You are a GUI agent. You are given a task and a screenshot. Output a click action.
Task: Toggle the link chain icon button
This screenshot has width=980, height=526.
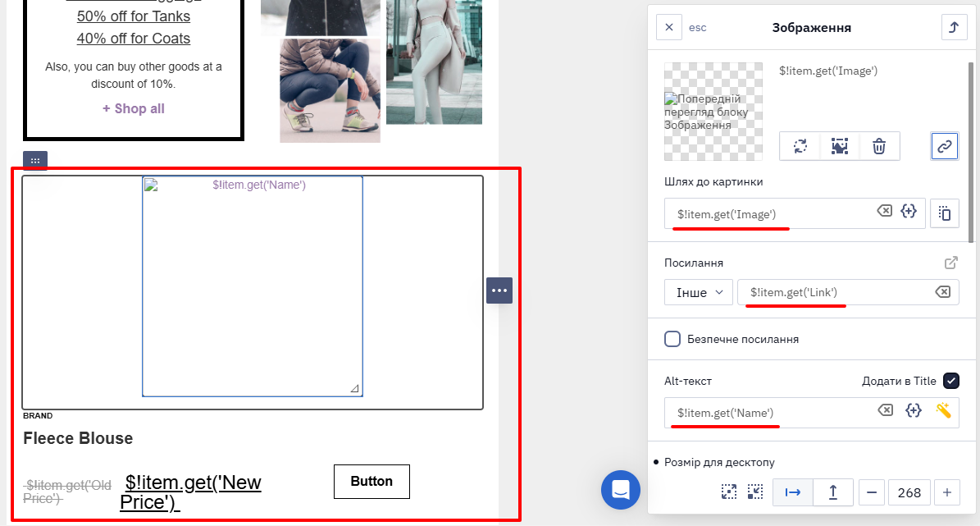[x=945, y=146]
